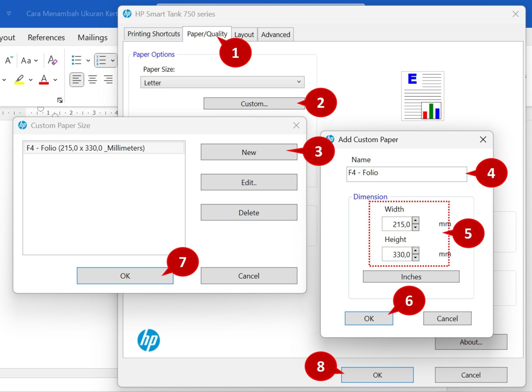Switch measurement units with the Inches button
This screenshot has height=392, width=532.
tap(411, 276)
